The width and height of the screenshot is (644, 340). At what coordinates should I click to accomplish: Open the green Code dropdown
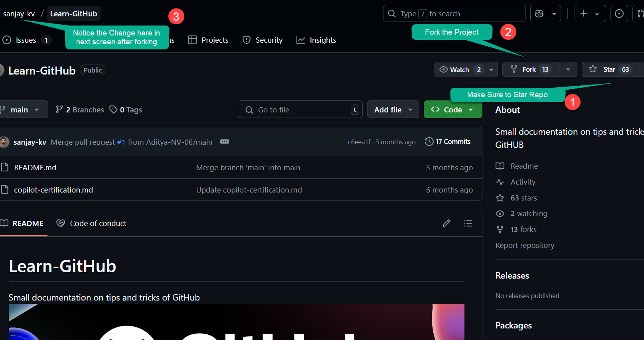pyautogui.click(x=453, y=110)
